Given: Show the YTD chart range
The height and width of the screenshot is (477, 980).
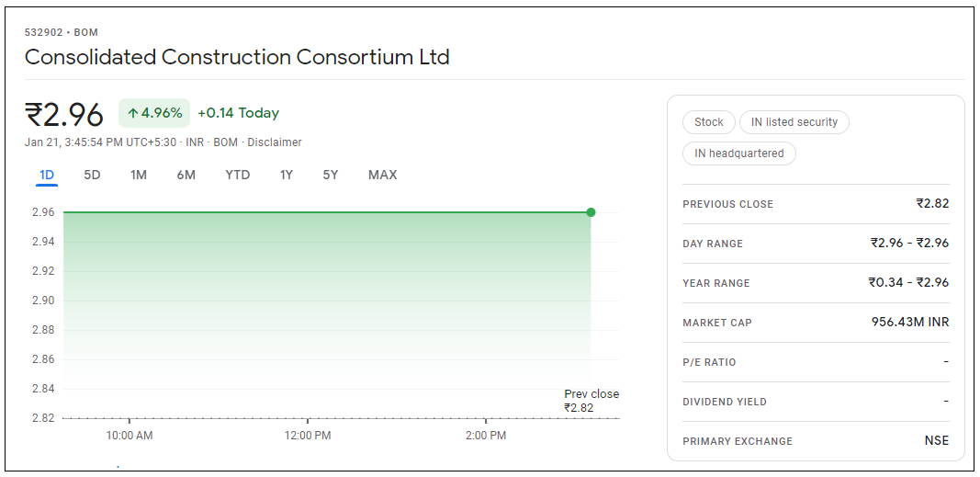Looking at the screenshot, I should pyautogui.click(x=238, y=175).
